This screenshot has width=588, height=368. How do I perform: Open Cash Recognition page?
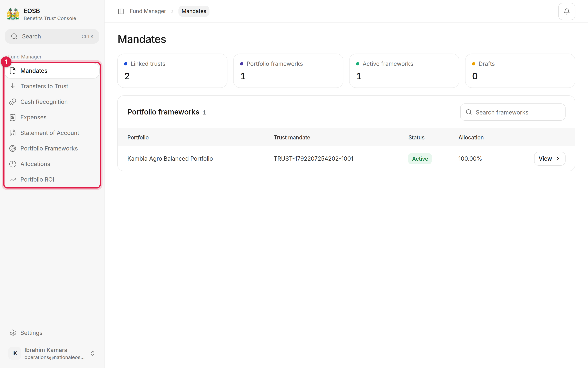52,102
